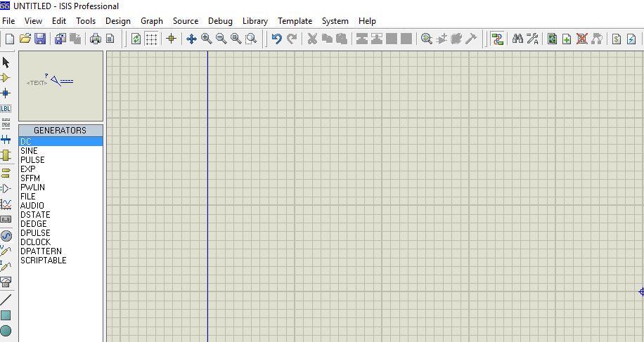644x342 pixels.
Task: Select the pan/center view tool
Action: [x=191, y=39]
